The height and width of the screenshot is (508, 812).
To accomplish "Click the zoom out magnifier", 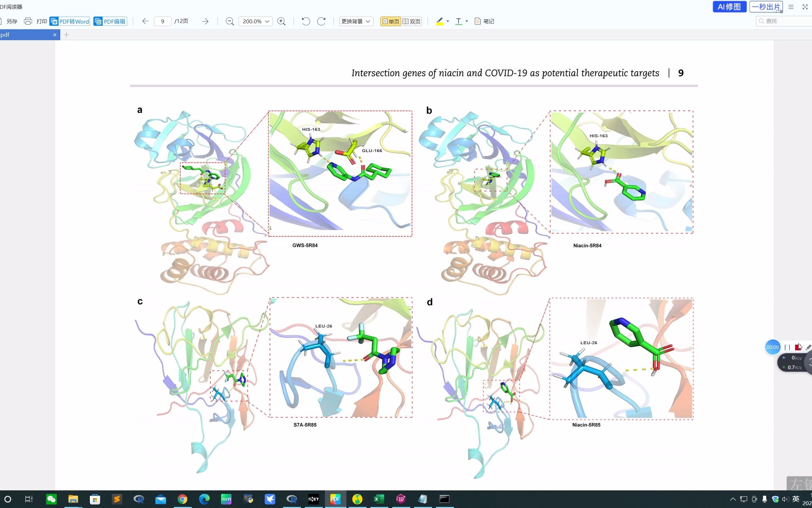I will pos(230,21).
